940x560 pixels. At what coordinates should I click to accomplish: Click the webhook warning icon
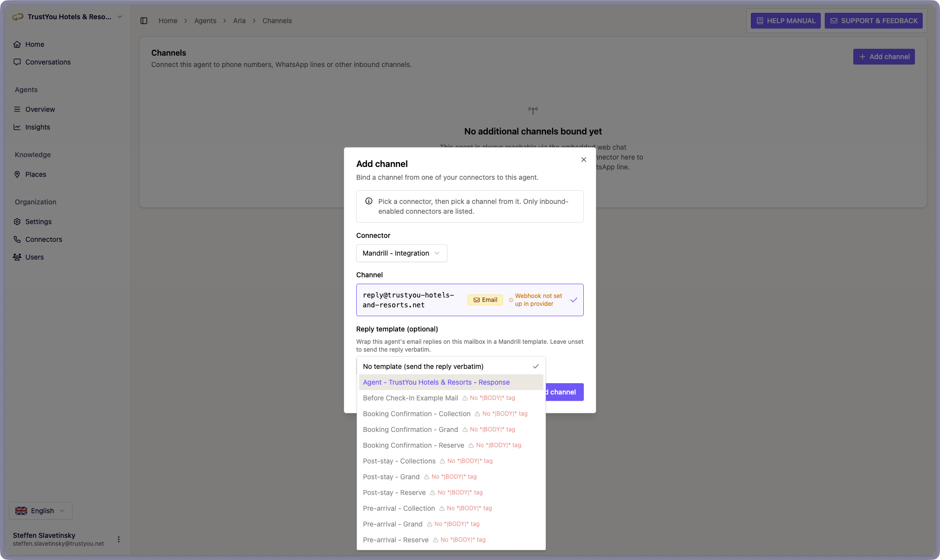coord(511,300)
